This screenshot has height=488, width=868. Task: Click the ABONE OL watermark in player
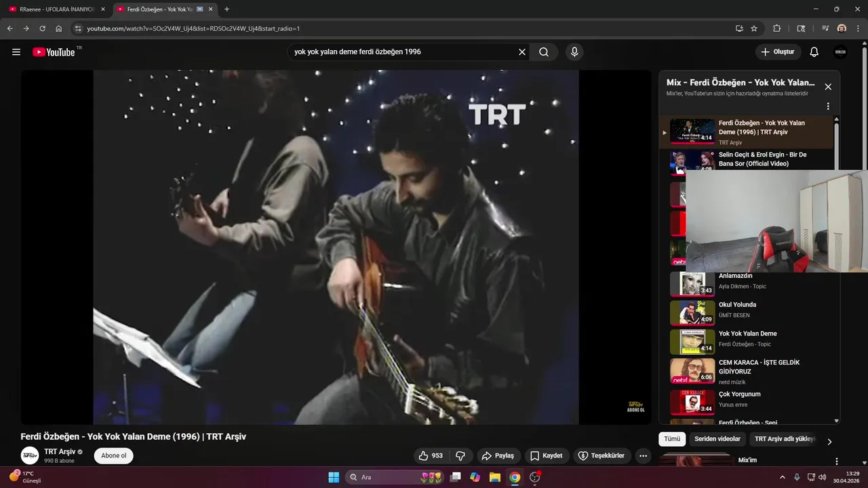click(635, 407)
